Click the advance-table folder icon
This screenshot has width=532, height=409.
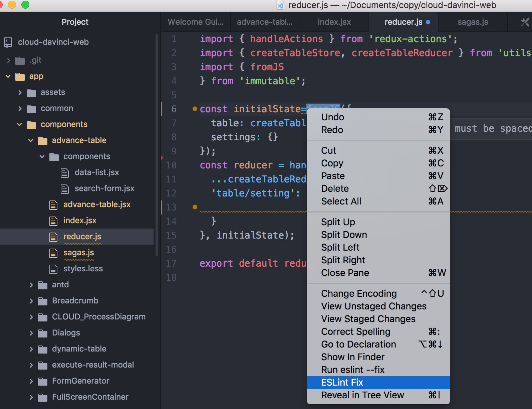coord(43,141)
